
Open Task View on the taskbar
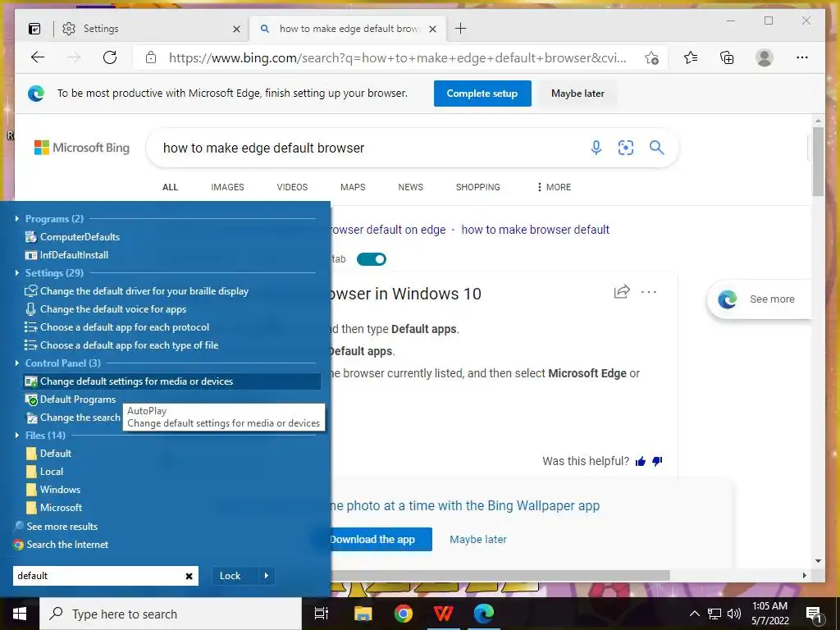click(322, 614)
